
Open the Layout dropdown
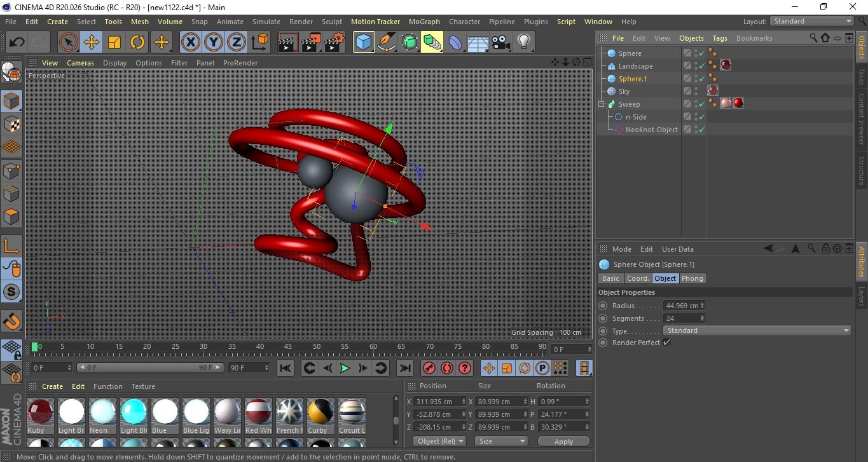(812, 21)
